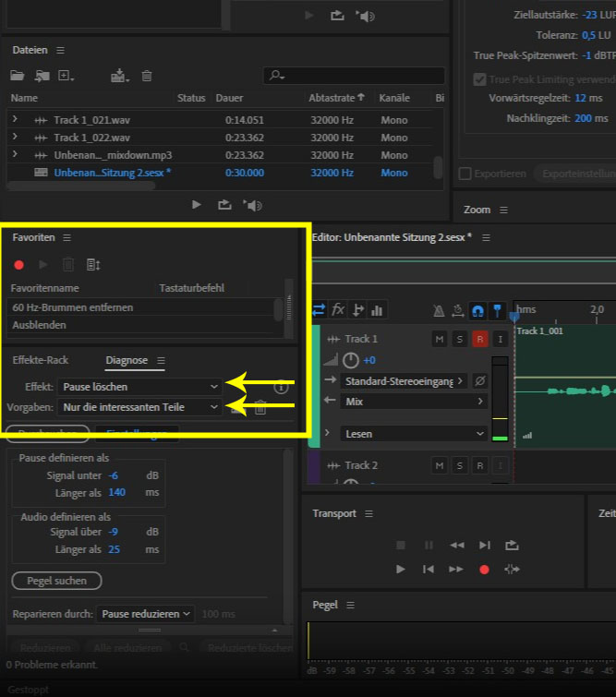Open Reparieren durch dropdown Pause reduzieren

[x=147, y=614]
